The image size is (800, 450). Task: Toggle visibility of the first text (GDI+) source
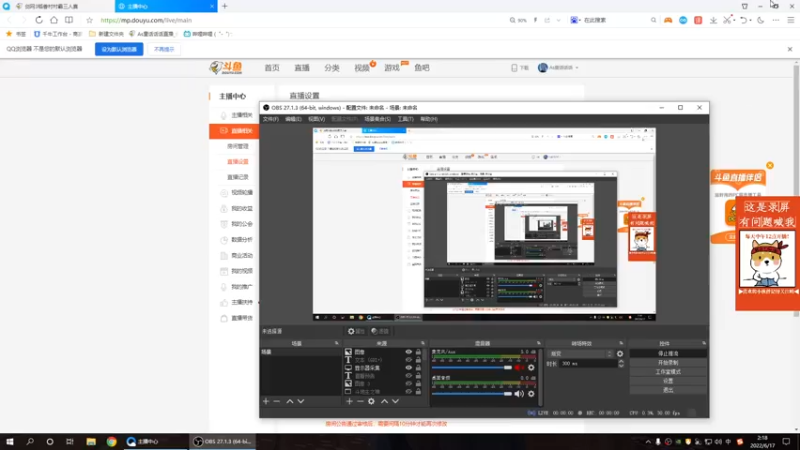pyautogui.click(x=409, y=360)
